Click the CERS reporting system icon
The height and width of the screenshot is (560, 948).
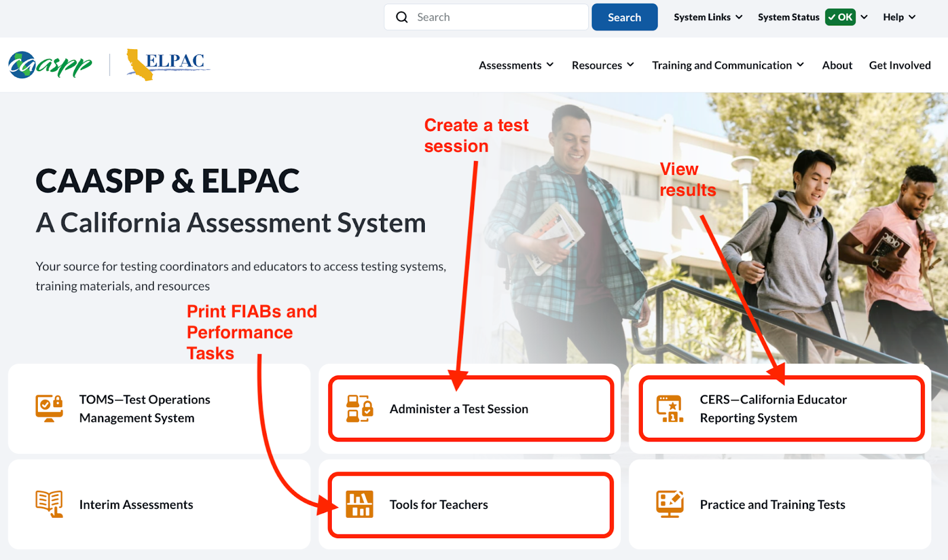point(670,408)
